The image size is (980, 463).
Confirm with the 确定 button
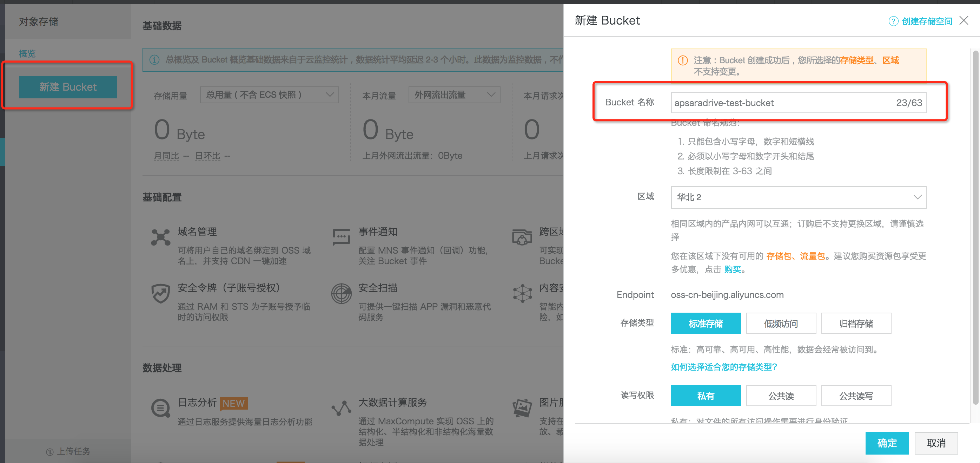click(x=887, y=443)
